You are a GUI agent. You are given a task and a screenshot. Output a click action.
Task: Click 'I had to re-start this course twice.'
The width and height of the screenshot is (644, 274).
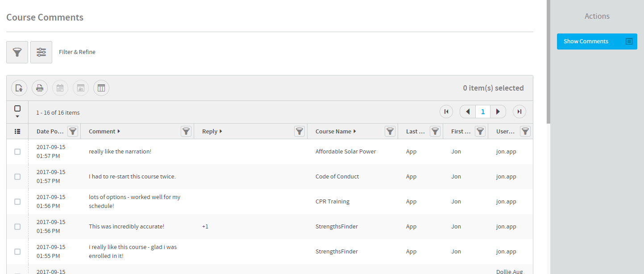pos(132,177)
